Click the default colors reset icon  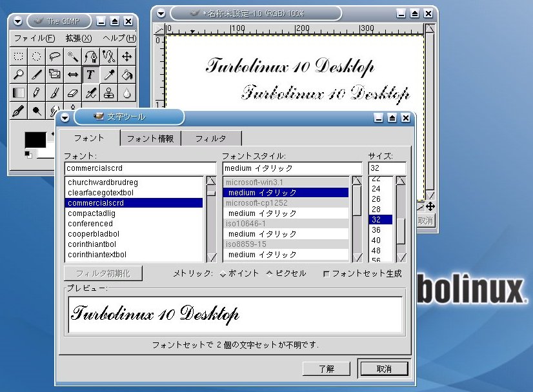(x=28, y=155)
